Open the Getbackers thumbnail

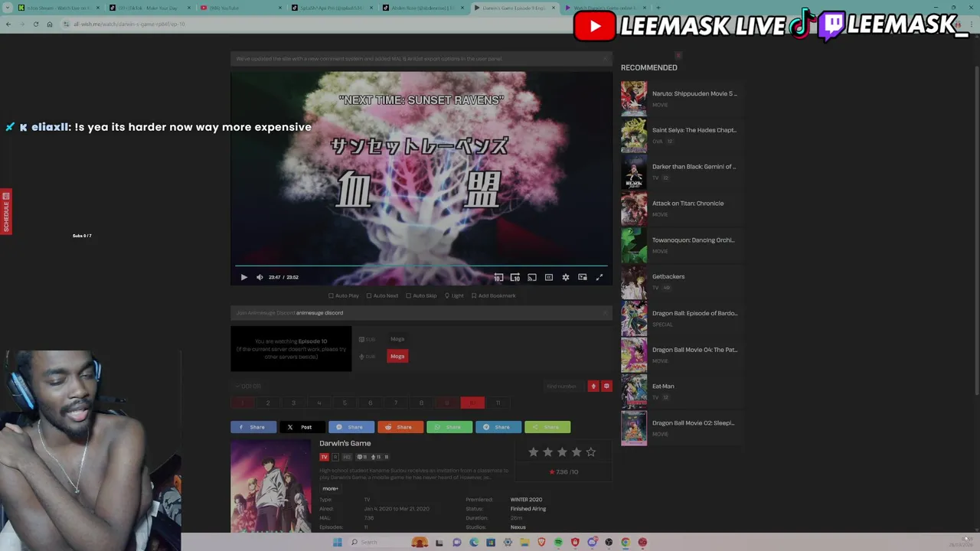tap(634, 282)
